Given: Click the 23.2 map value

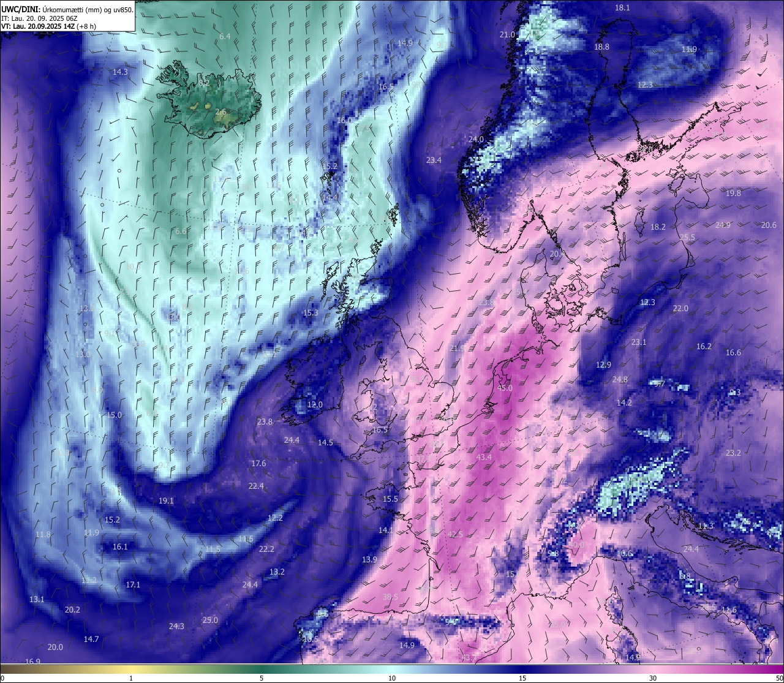Looking at the screenshot, I should (733, 453).
